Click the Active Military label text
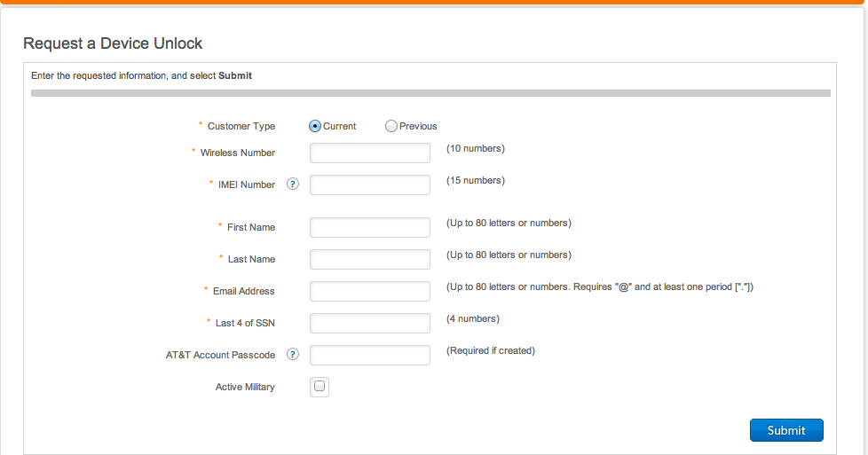Viewport: 868px width, 455px height. [x=245, y=387]
